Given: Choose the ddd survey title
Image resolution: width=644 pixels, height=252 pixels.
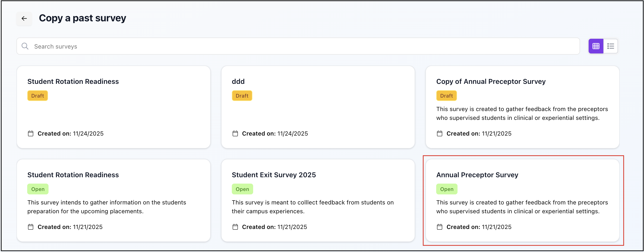Looking at the screenshot, I should (x=238, y=81).
